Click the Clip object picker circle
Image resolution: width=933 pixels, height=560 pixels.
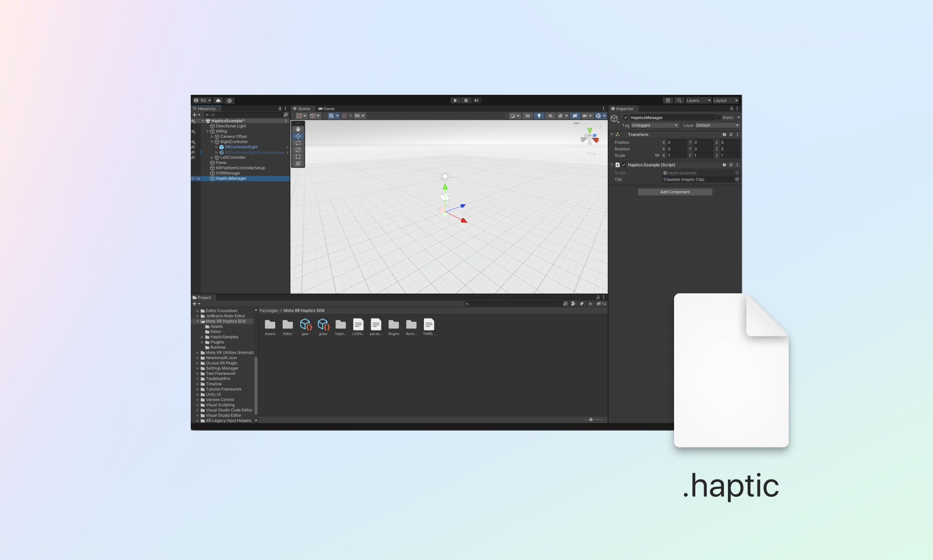coord(737,179)
